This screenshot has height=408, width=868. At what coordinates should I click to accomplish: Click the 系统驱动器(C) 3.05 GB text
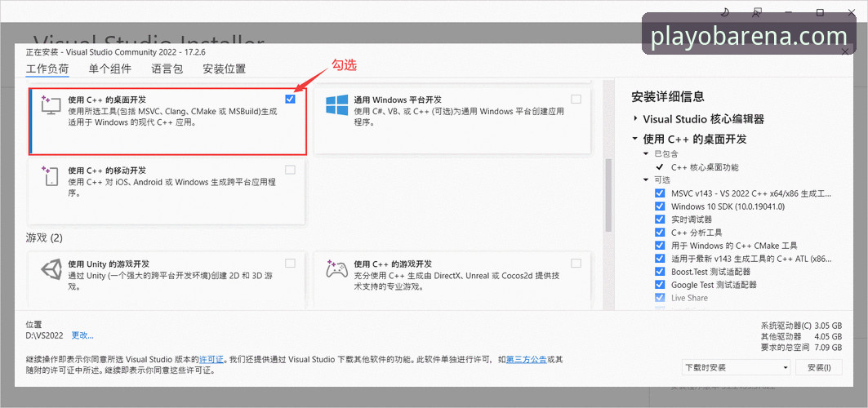coord(802,326)
